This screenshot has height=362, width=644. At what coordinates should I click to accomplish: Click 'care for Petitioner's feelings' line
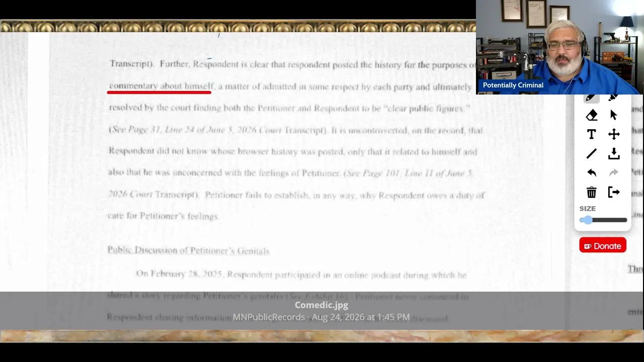click(x=163, y=216)
